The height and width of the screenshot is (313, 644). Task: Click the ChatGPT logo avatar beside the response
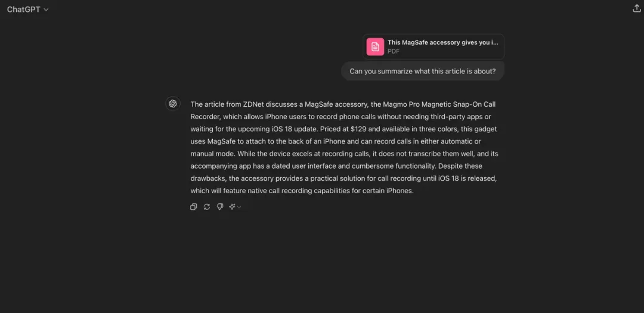[x=173, y=104]
